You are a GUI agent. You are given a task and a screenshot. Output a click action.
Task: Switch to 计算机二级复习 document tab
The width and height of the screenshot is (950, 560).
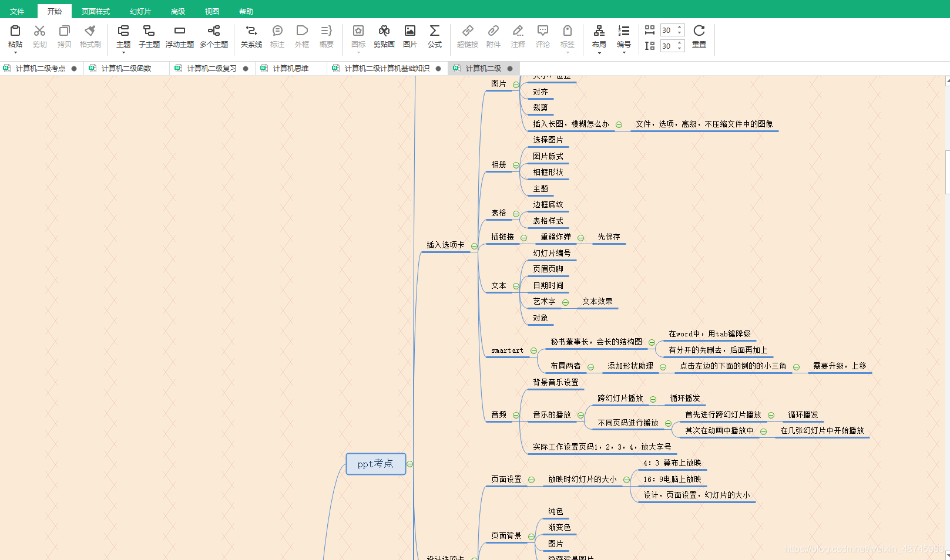coord(212,69)
